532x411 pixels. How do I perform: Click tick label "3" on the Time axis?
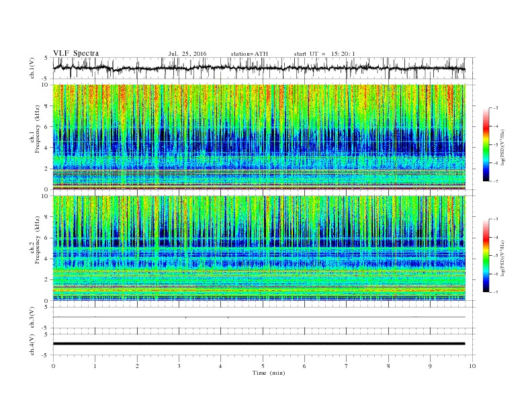tap(179, 366)
